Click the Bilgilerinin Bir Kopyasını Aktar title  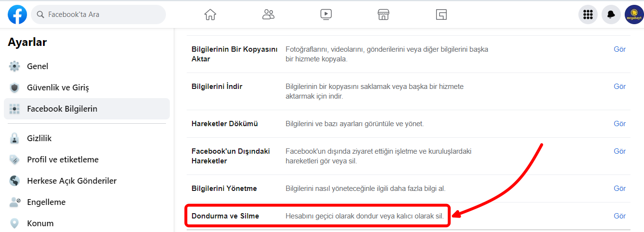click(234, 54)
